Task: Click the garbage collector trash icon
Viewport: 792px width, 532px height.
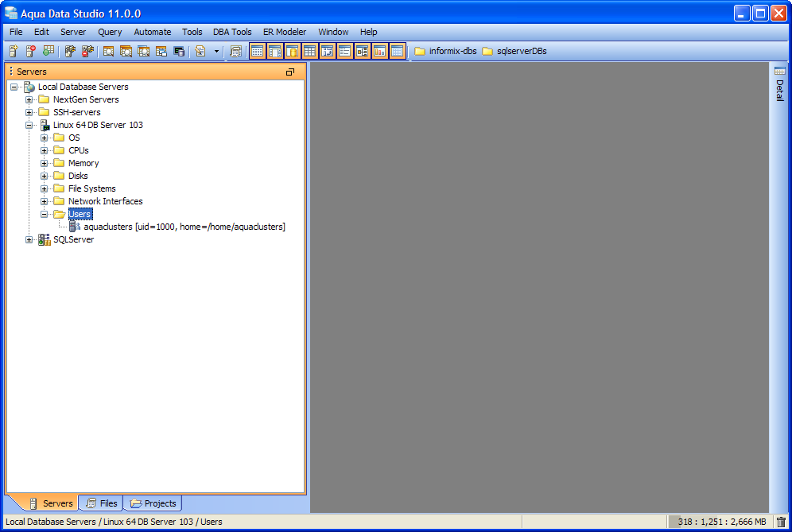Action: click(782, 522)
